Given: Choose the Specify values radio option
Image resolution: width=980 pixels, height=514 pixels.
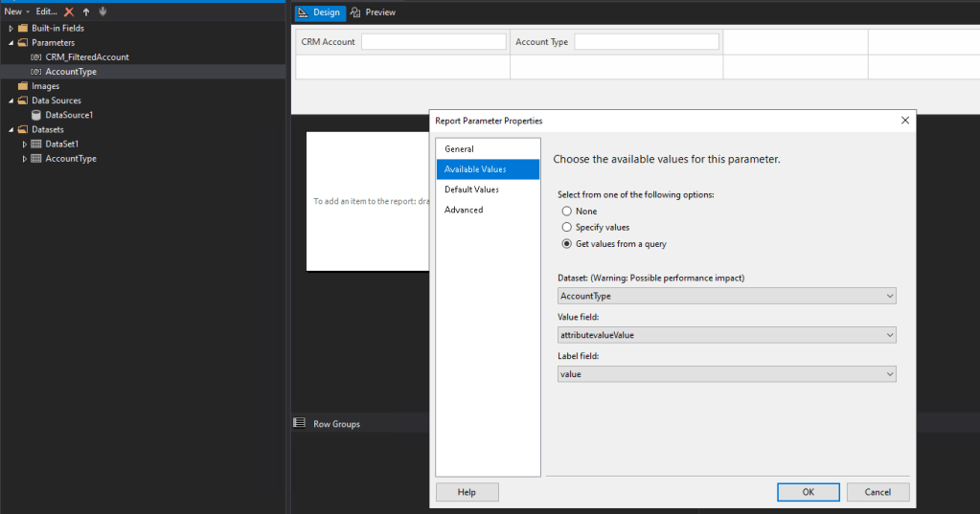Looking at the screenshot, I should (567, 228).
